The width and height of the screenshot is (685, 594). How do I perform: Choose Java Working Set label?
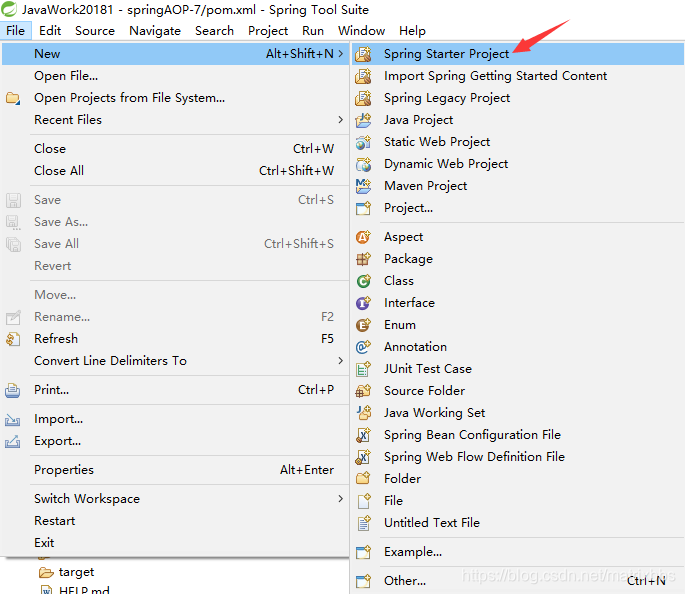(x=434, y=413)
